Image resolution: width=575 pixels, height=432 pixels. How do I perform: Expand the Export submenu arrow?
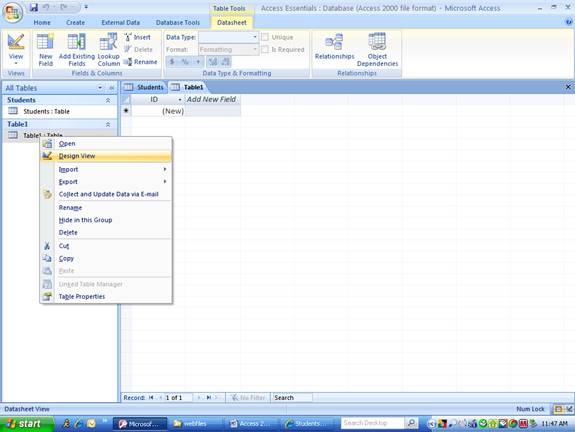[165, 182]
